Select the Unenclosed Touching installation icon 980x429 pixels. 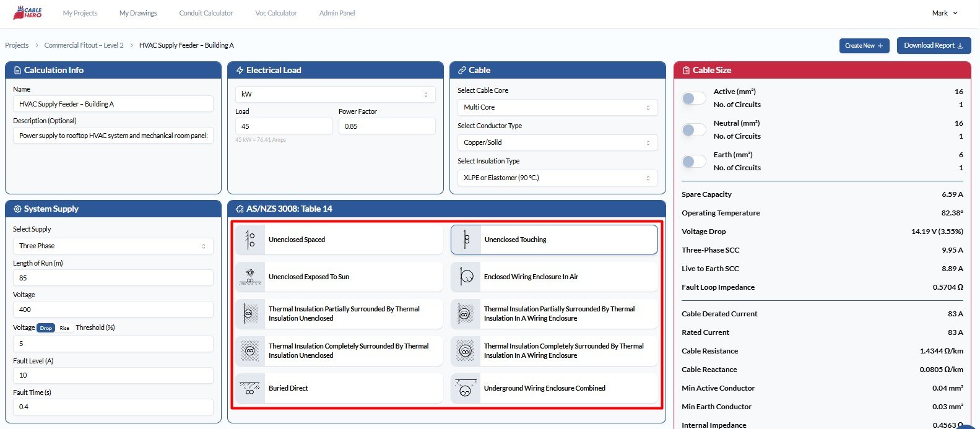click(x=466, y=240)
